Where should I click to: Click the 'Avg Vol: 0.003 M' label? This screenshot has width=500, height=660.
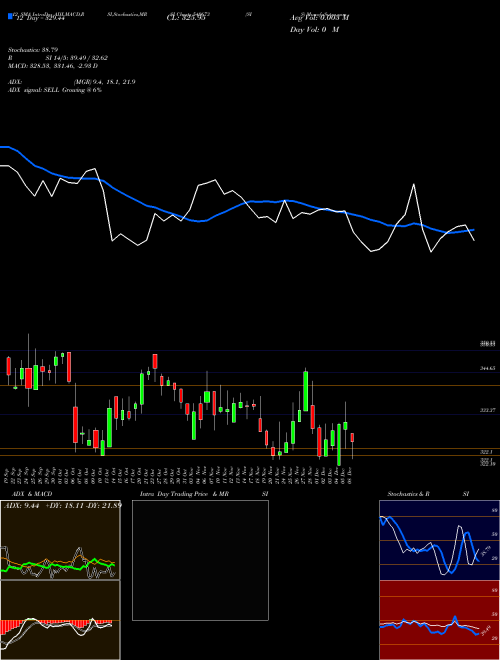(x=319, y=18)
